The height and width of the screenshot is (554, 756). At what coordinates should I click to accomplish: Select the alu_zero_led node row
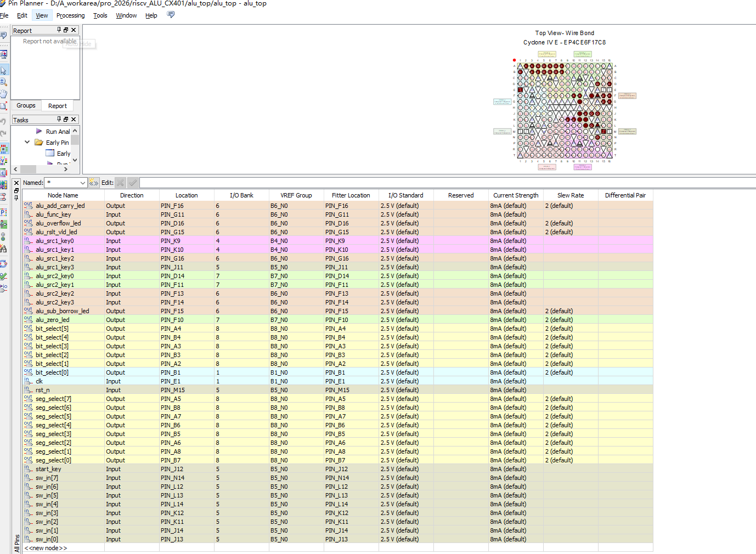(x=337, y=320)
